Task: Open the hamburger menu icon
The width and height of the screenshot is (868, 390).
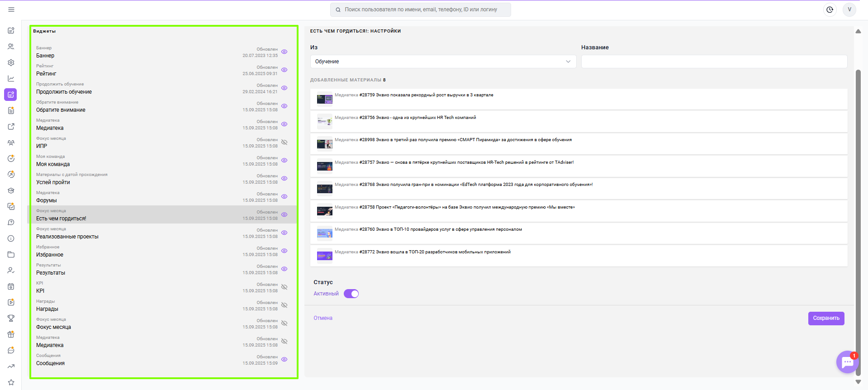Action: [x=11, y=10]
